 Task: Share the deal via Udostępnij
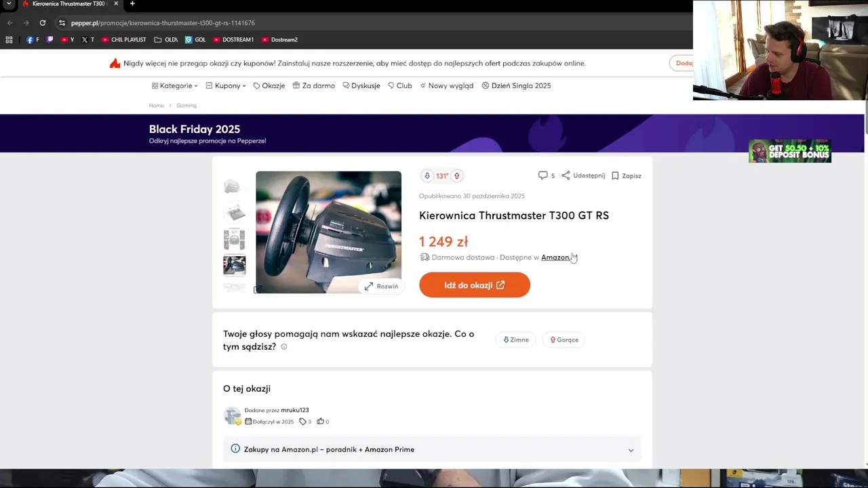[x=583, y=176]
